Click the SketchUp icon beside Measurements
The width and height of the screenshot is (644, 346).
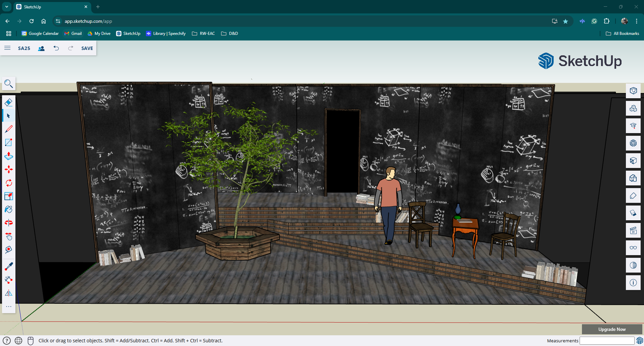pos(640,341)
